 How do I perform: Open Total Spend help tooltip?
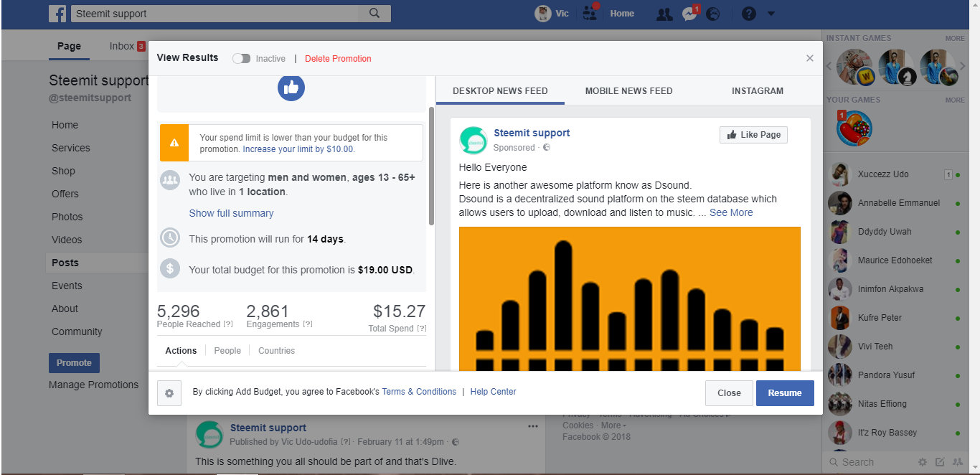click(x=422, y=329)
